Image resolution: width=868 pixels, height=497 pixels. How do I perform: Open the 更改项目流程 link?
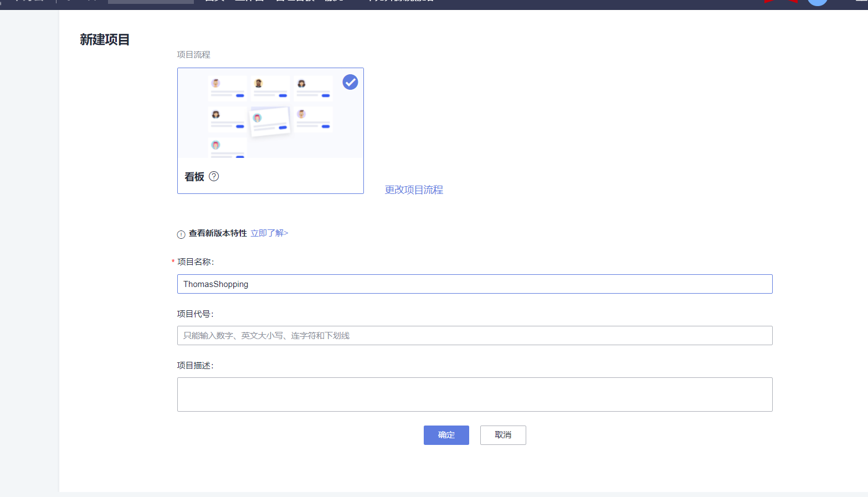(x=414, y=189)
